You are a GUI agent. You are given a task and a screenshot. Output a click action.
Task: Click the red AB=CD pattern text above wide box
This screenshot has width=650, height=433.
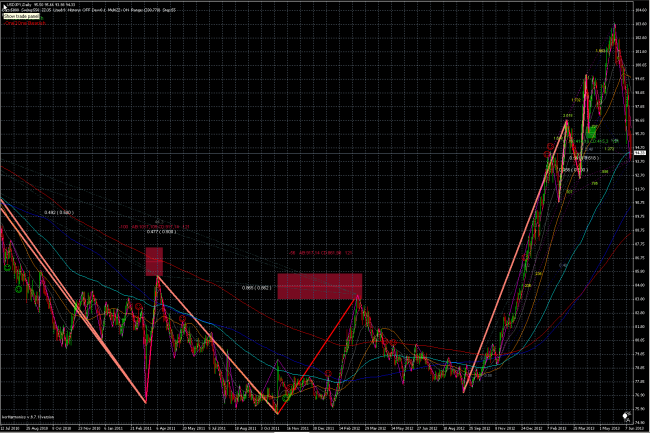(x=320, y=252)
